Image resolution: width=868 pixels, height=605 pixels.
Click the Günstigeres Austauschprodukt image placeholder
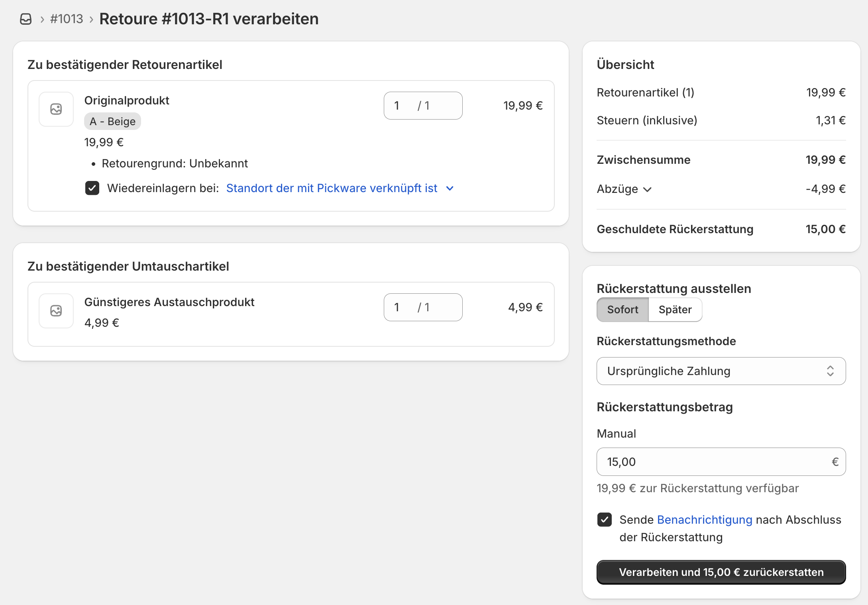point(56,311)
